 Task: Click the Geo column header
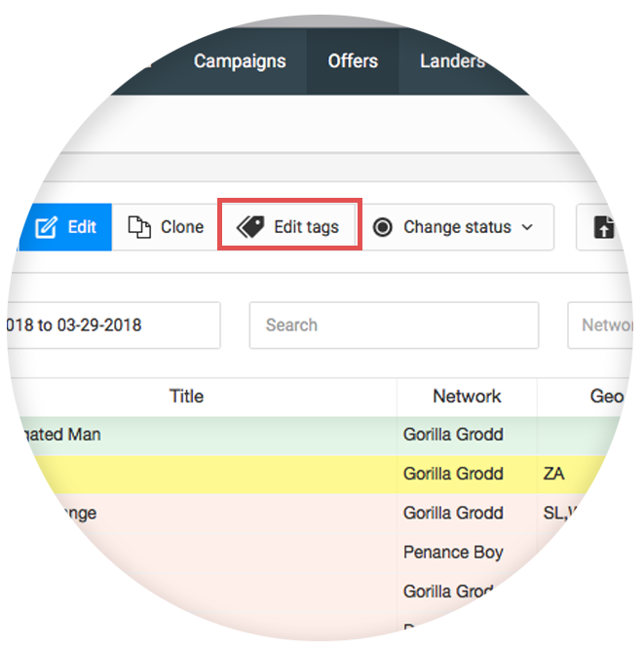pyautogui.click(x=606, y=397)
